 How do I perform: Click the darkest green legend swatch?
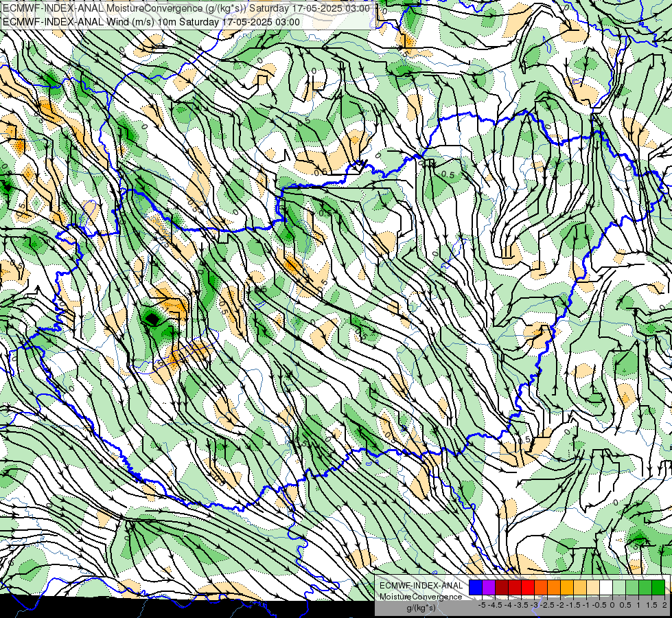click(x=658, y=587)
